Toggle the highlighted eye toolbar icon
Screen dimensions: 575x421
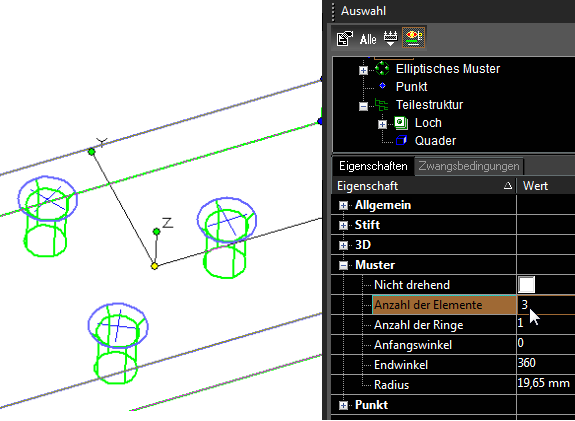click(x=413, y=37)
